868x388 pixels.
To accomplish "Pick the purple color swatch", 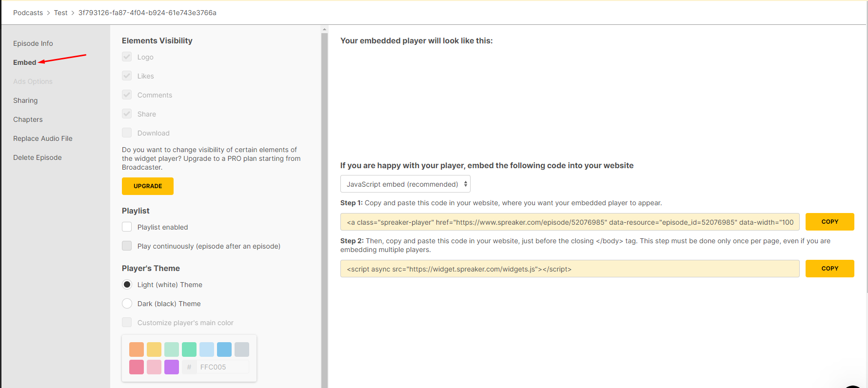I will click(172, 367).
